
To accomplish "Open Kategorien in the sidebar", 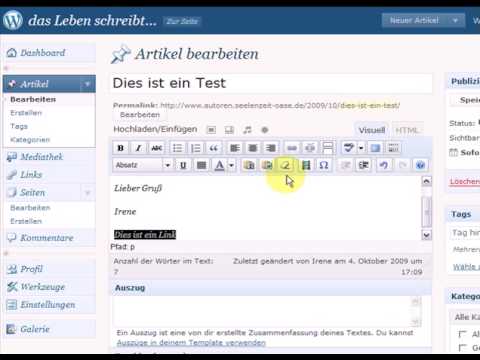I will tap(30, 140).
